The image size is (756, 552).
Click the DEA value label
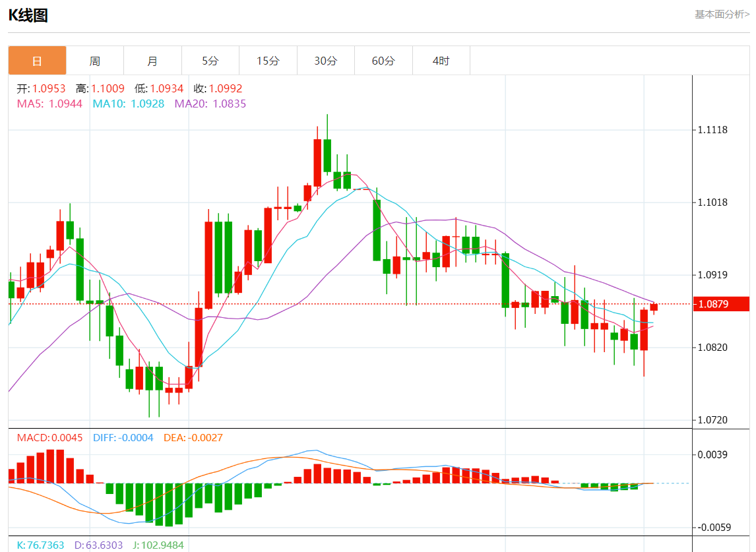tap(193, 438)
